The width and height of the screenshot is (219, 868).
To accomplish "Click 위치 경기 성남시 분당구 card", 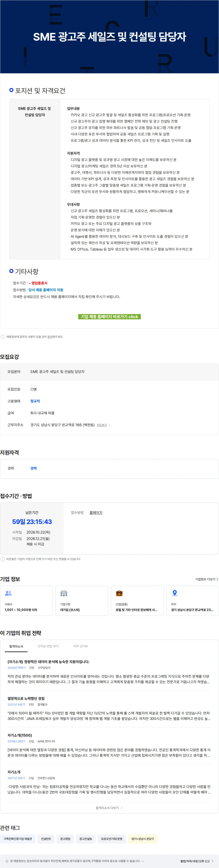I will pyautogui.click(x=193, y=601).
